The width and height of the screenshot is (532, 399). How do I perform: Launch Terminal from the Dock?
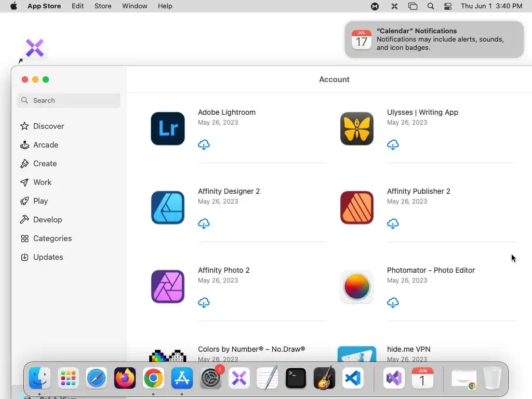point(296,378)
